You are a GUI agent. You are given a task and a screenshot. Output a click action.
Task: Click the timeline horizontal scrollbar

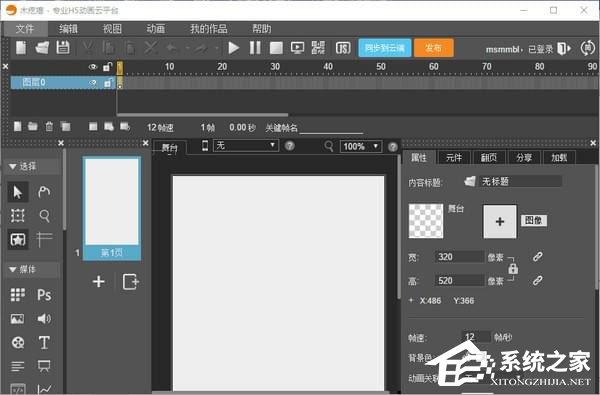coord(202,114)
